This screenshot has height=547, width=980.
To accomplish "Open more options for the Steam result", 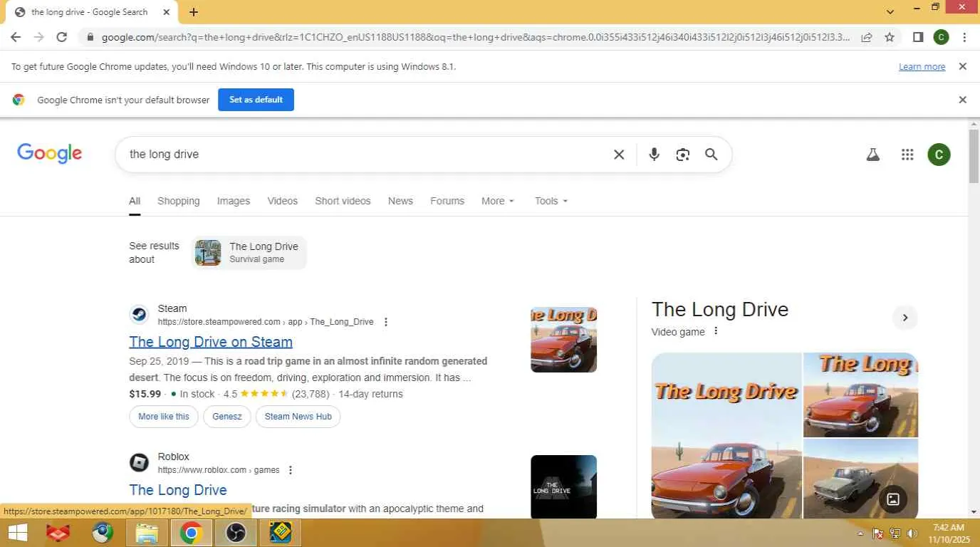I will pos(386,322).
